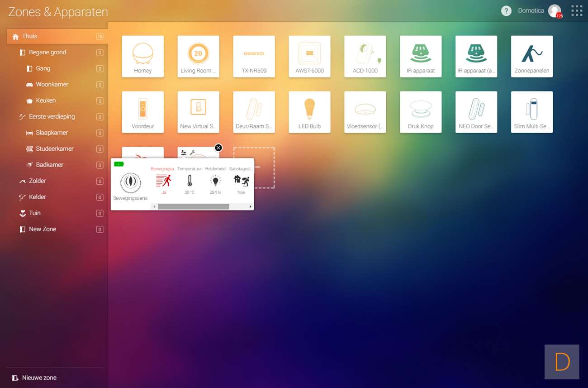Select the Thuis zone

pos(30,36)
